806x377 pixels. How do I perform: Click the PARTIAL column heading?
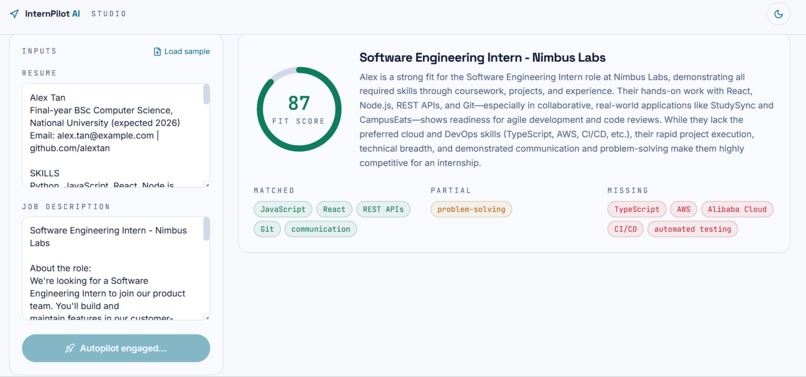451,190
